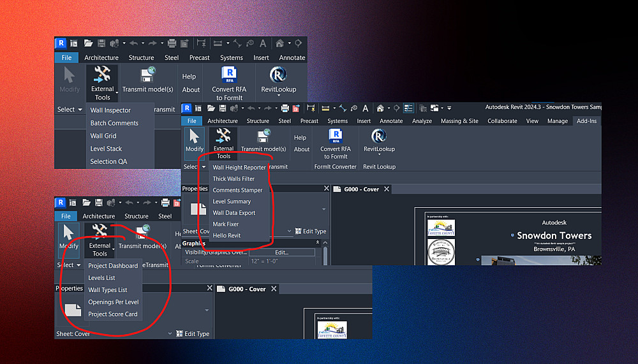Choose Project Dashboard from the External Tools menu
Screen dimensions: 638x364
(x=113, y=266)
